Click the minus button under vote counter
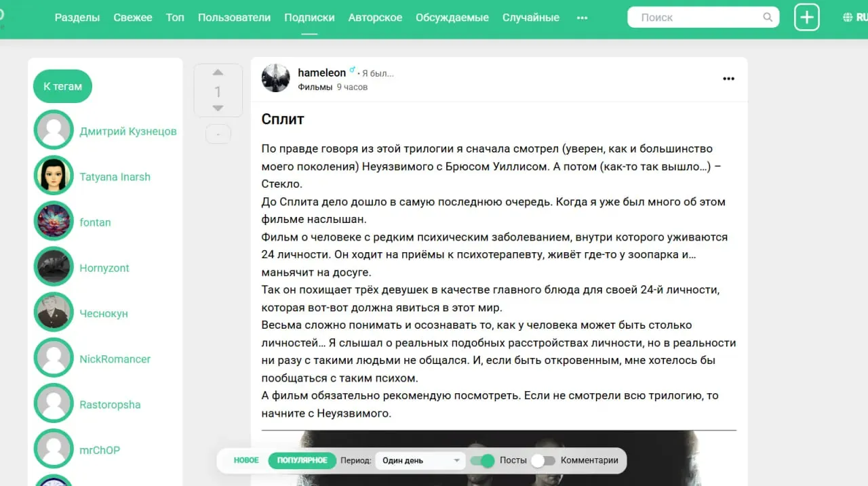868x486 pixels. (218, 134)
